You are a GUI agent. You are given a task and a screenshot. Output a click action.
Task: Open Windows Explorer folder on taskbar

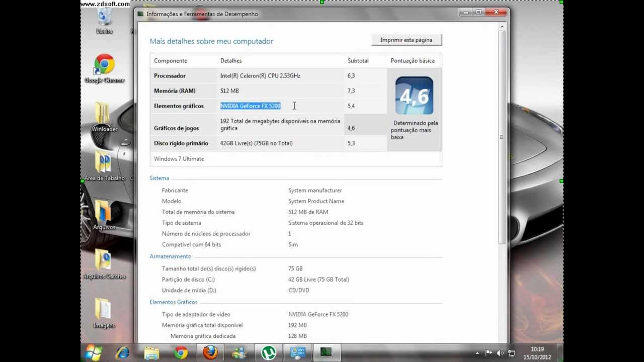tap(151, 352)
